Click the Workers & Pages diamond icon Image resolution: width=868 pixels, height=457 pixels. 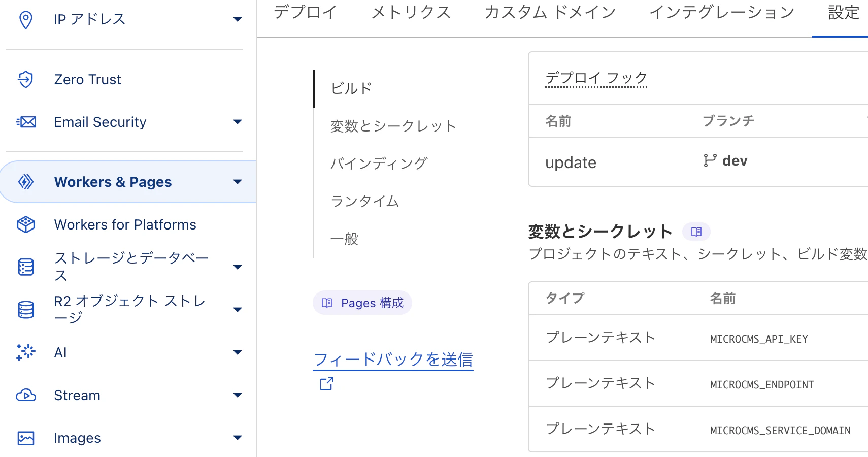pyautogui.click(x=26, y=182)
